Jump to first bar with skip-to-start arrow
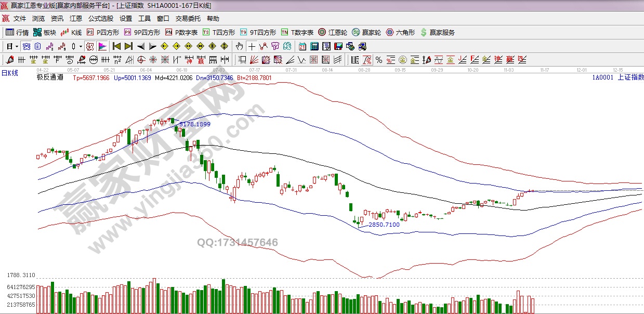 pos(116,46)
